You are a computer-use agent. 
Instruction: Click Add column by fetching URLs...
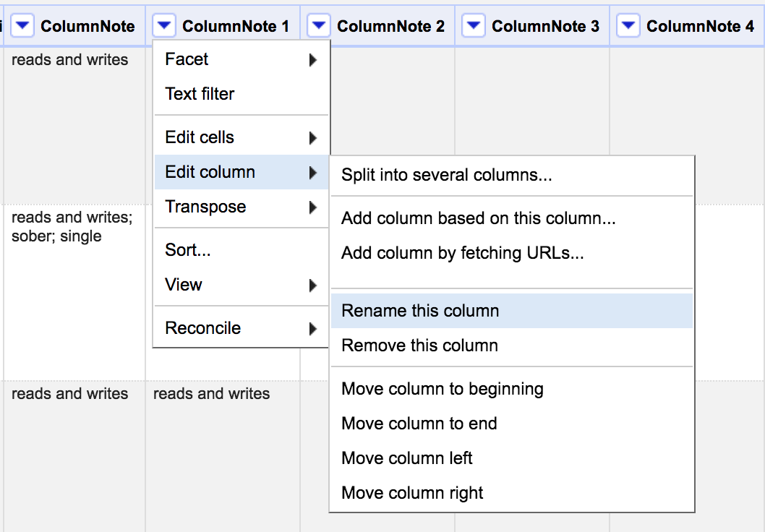(x=463, y=253)
